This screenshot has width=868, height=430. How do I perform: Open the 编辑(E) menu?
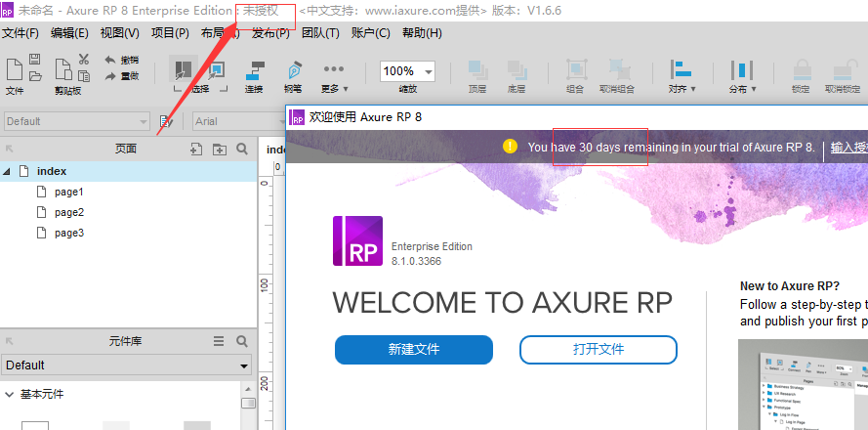pos(69,33)
